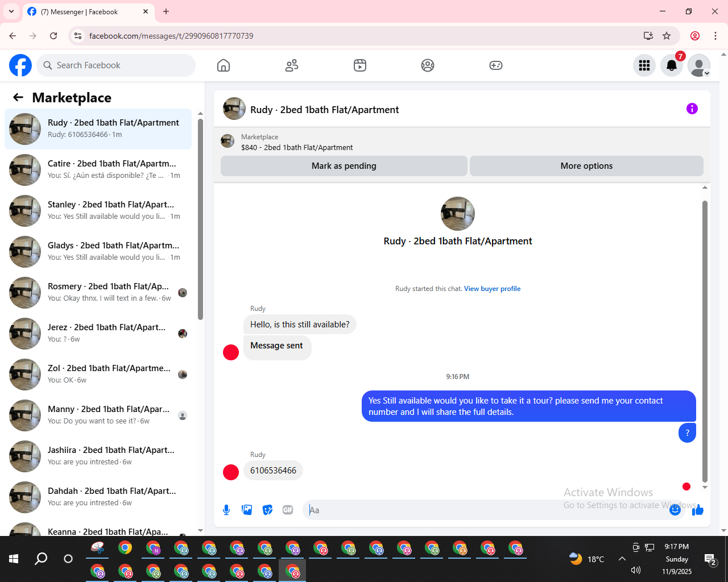Click the site information icon in the address bar

click(x=78, y=36)
